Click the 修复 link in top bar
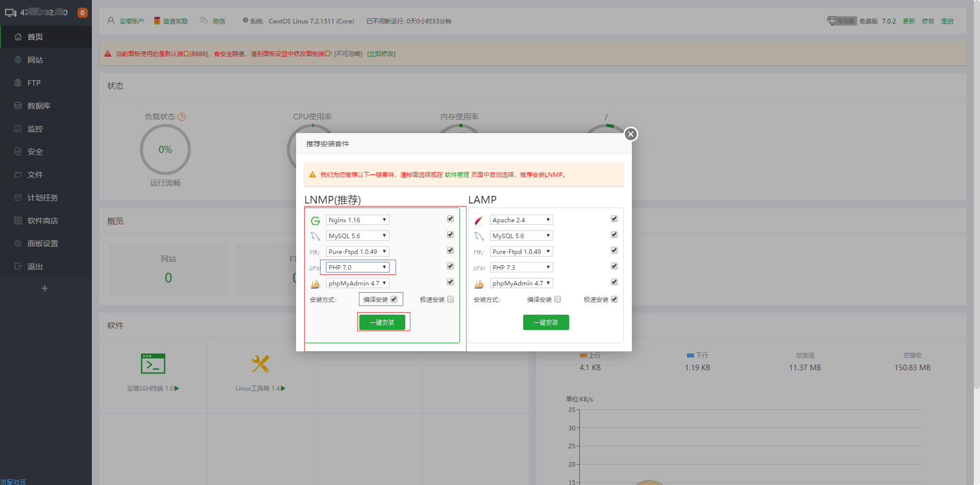Viewport: 980px width, 485px height. coord(928,21)
